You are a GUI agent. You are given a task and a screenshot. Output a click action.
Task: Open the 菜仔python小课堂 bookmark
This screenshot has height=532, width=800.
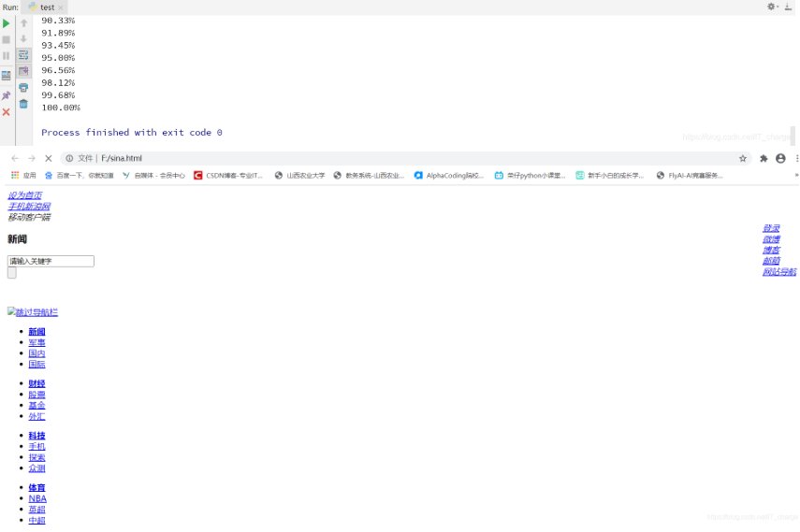point(531,176)
